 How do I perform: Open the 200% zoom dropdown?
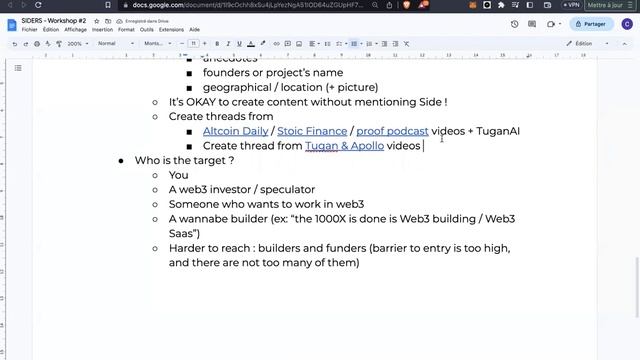pos(78,44)
